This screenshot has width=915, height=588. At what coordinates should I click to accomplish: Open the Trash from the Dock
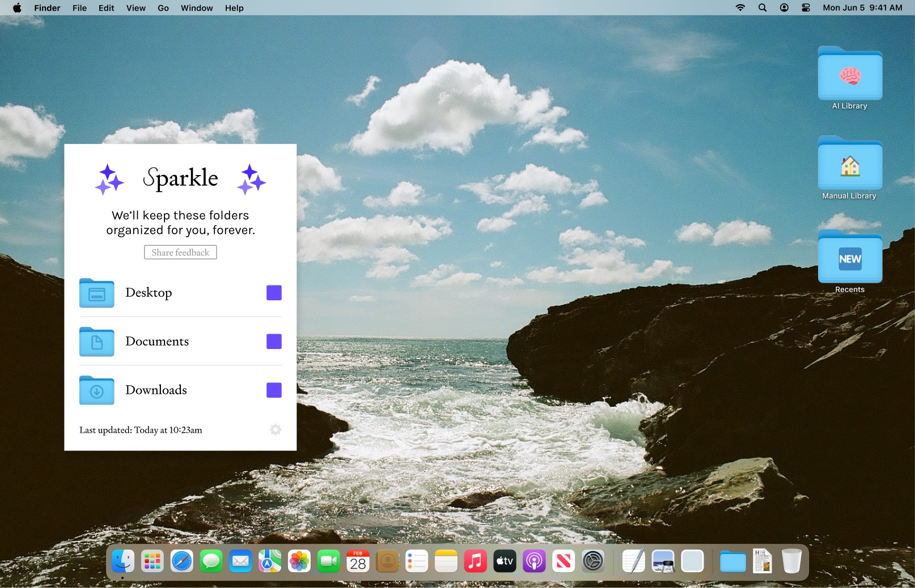(x=791, y=561)
